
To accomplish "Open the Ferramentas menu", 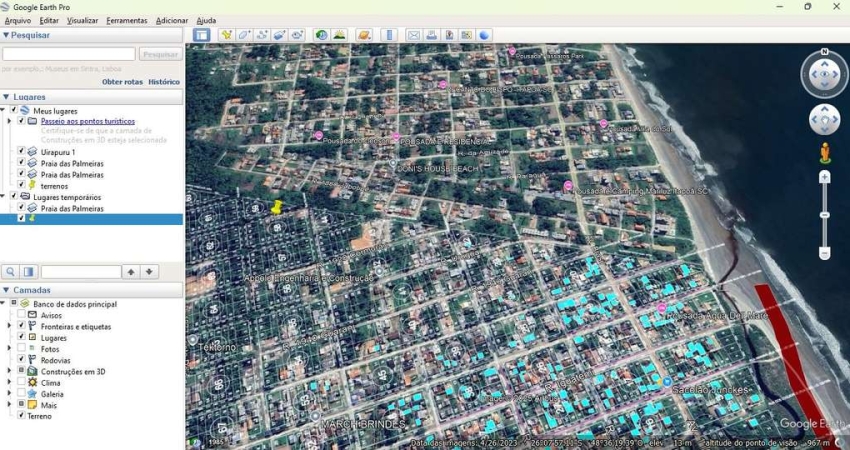I will (127, 21).
